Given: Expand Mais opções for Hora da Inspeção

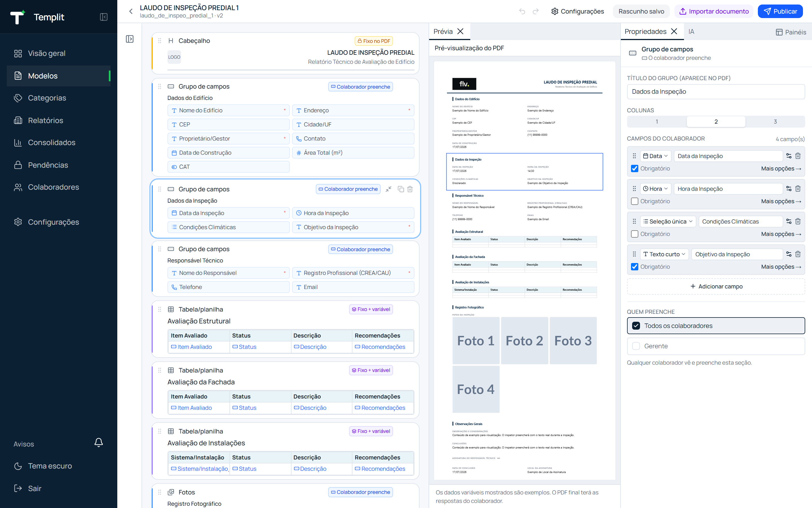Looking at the screenshot, I should (781, 201).
